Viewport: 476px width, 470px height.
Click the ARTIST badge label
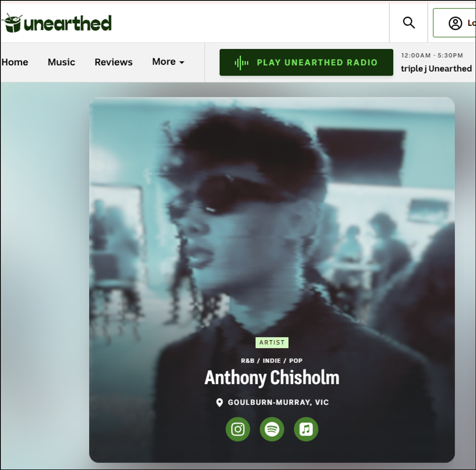272,342
